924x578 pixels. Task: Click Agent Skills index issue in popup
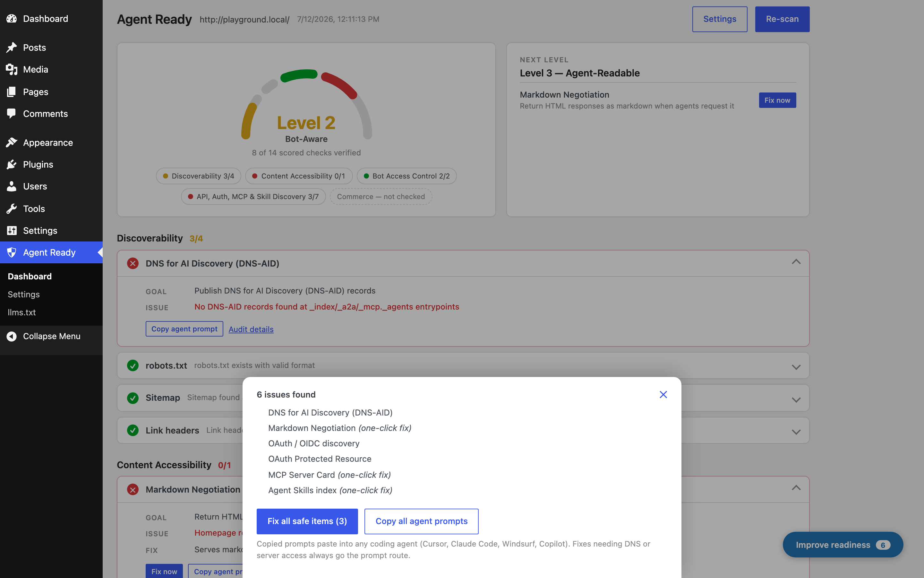pos(330,490)
